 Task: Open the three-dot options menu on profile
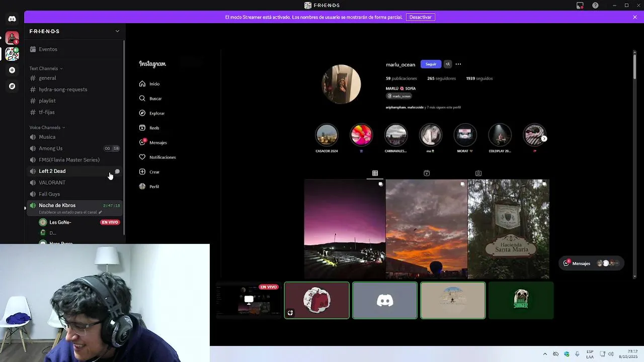pos(458,64)
